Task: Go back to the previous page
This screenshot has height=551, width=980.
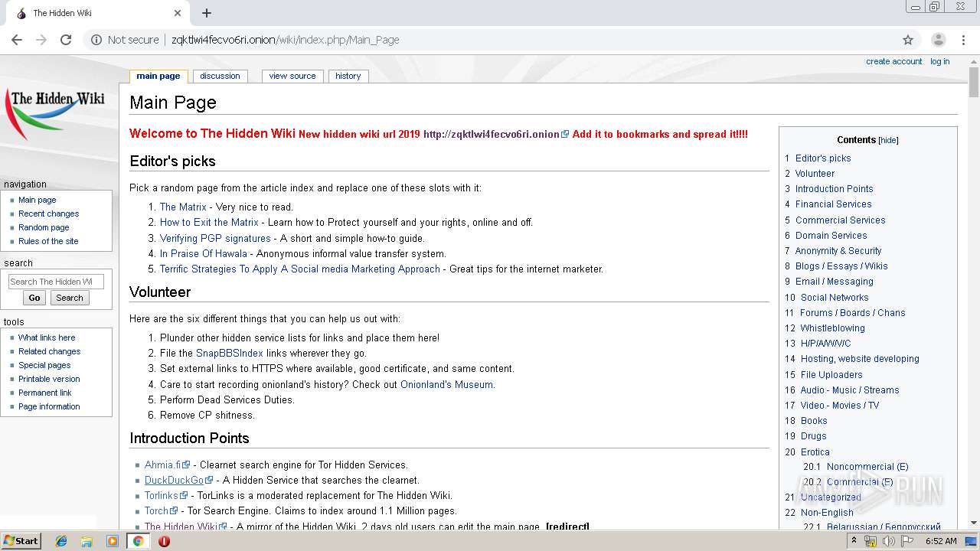Action: (x=17, y=40)
